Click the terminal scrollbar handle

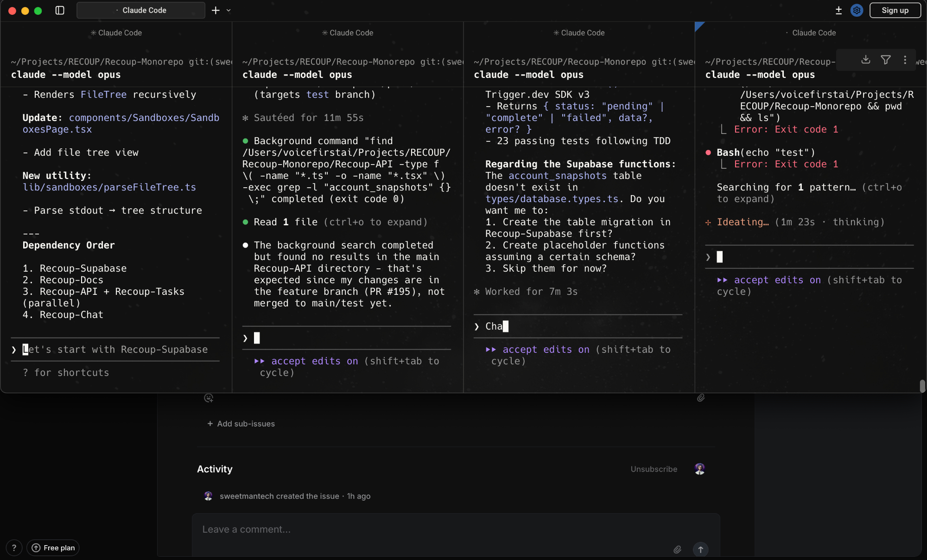click(922, 386)
